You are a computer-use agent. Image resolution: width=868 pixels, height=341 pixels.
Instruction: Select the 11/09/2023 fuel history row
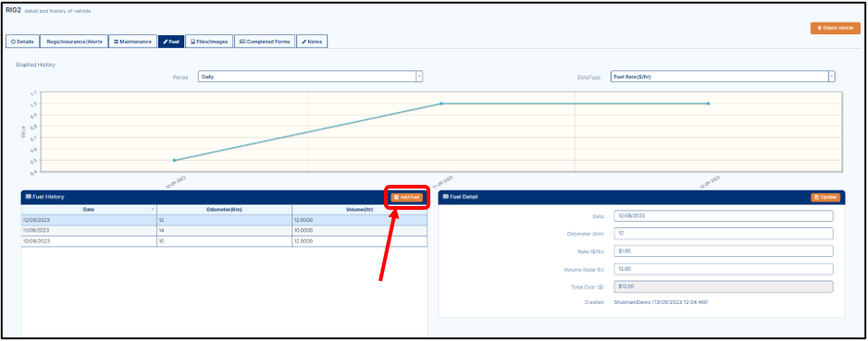tap(224, 230)
